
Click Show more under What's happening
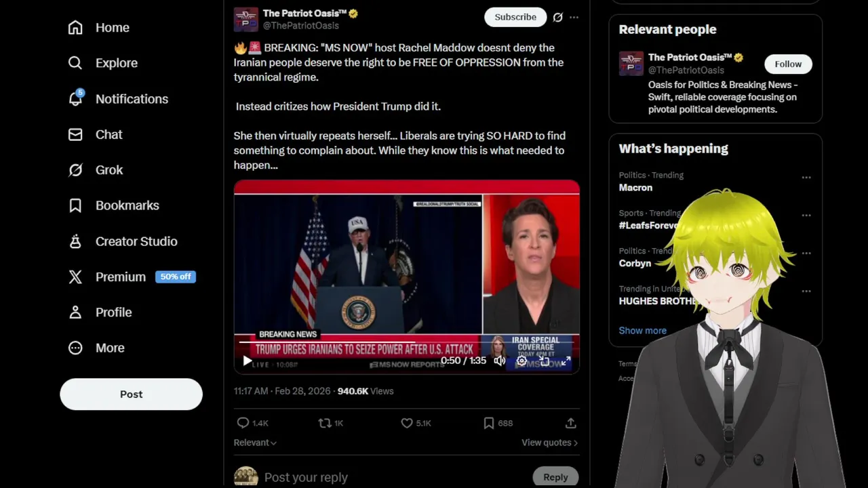point(642,331)
